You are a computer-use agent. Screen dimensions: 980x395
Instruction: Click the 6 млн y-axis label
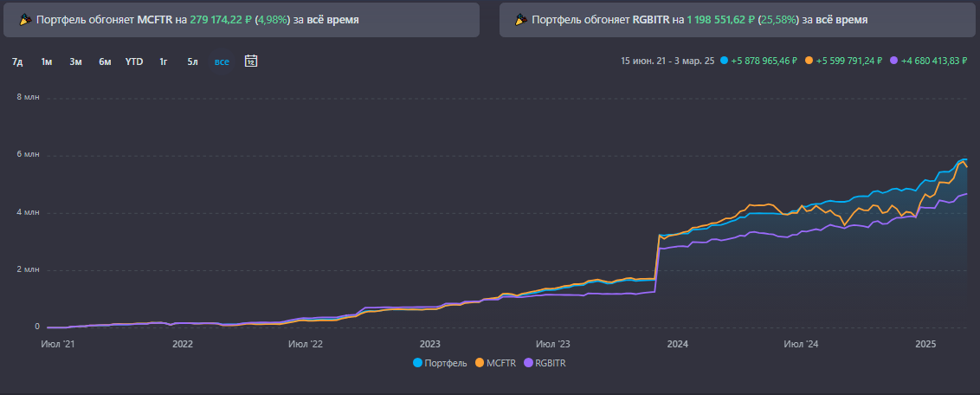tap(28, 155)
